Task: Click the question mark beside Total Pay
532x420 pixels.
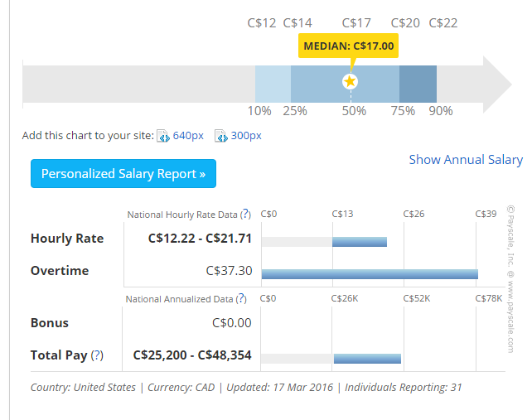Action: (x=98, y=355)
